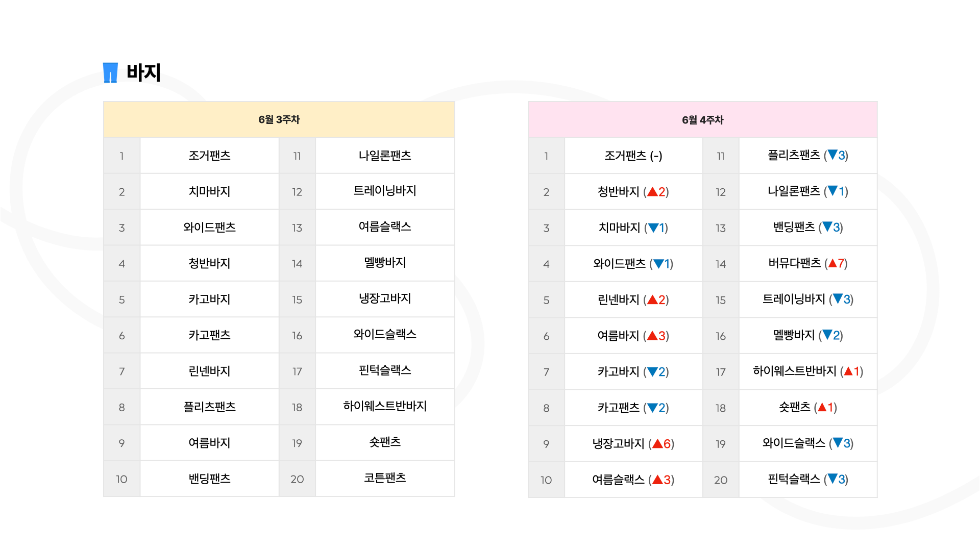Select the 6월 3주차 table header
Image resolution: width=980 pixels, height=551 pixels.
point(279,119)
